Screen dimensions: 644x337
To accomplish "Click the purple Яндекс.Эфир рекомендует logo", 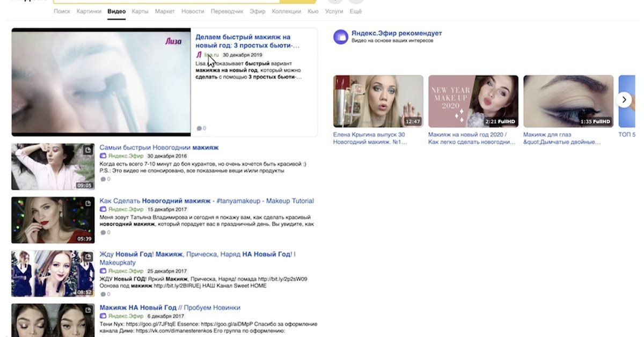I will point(340,36).
